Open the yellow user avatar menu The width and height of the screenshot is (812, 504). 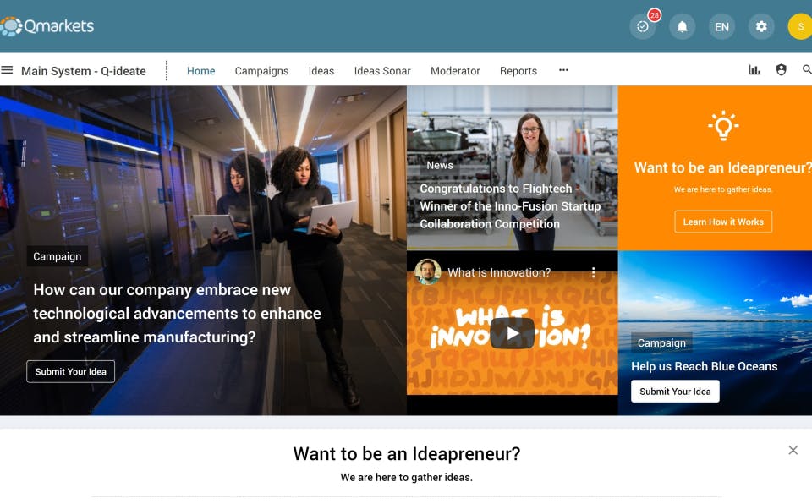tap(801, 26)
